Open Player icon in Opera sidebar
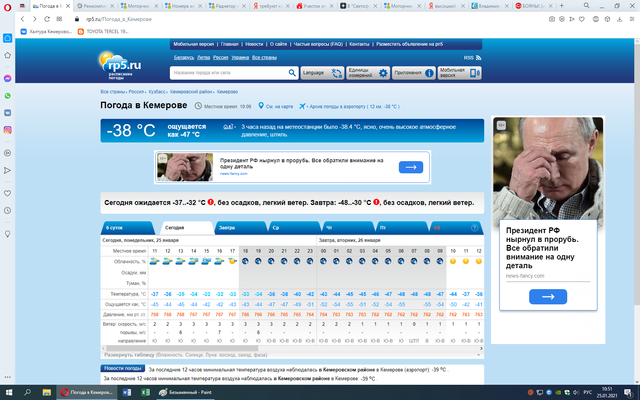 [x=7, y=153]
